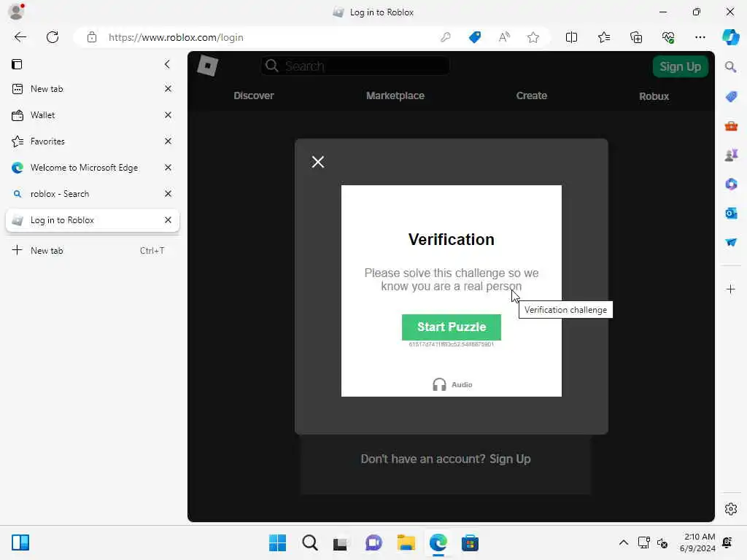Switch to Welcome to Microsoft Edge tab
This screenshot has width=747, height=560.
pos(93,167)
